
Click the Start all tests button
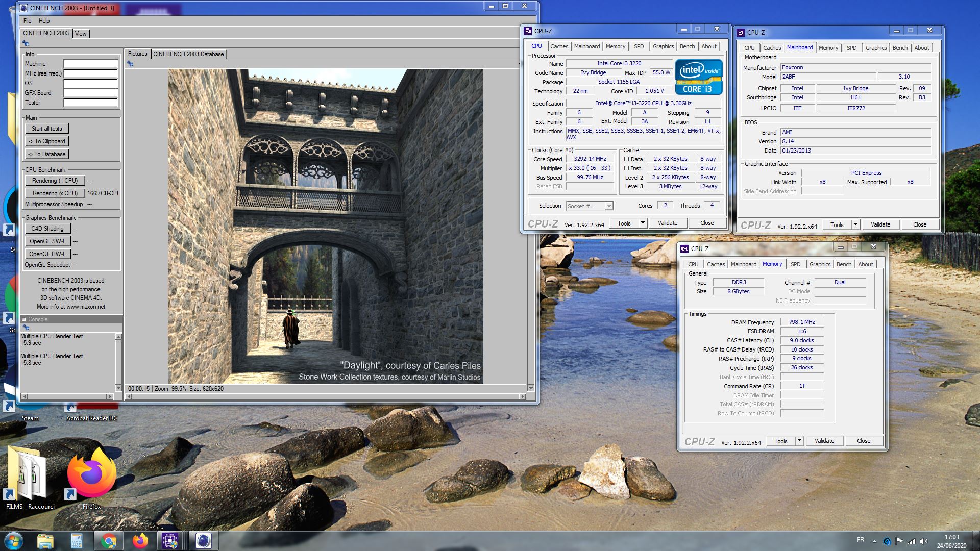[x=46, y=129]
